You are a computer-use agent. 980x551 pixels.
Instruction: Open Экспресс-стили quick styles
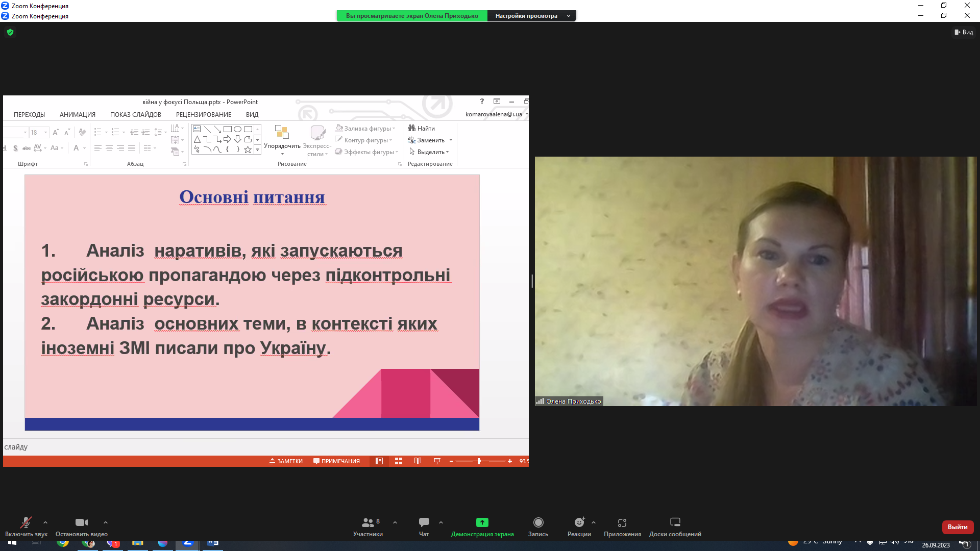click(317, 140)
